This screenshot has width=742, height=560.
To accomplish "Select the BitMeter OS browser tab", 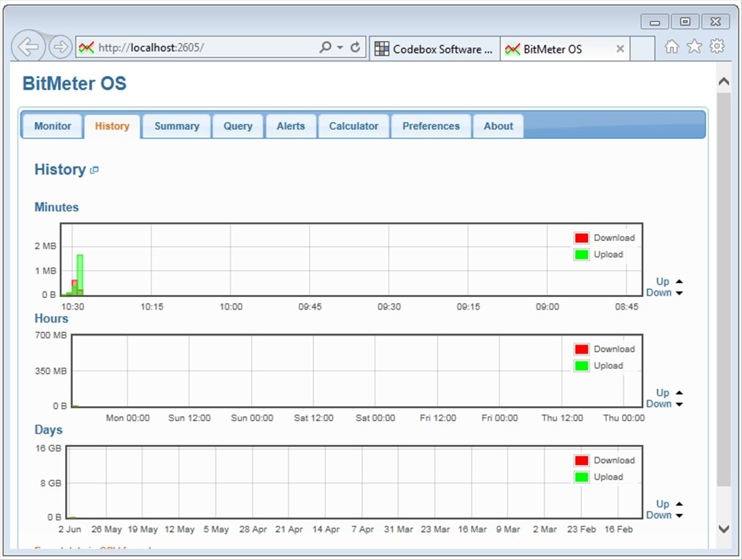I will [565, 49].
